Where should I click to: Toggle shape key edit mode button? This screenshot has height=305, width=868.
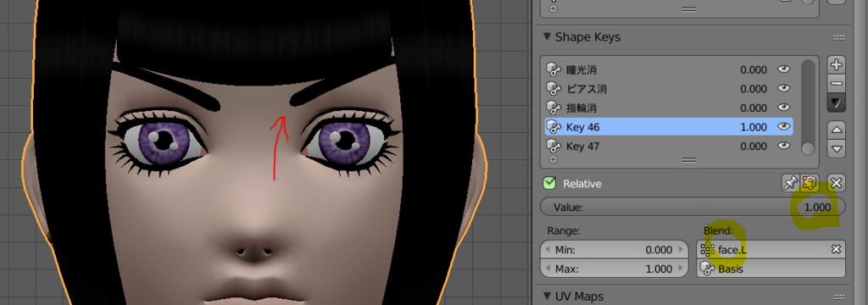pos(810,183)
